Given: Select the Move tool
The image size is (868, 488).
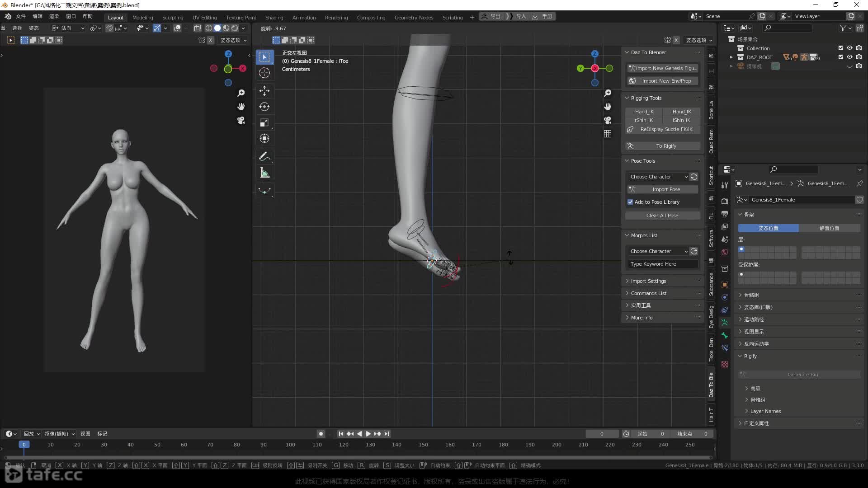Looking at the screenshot, I should pos(264,91).
